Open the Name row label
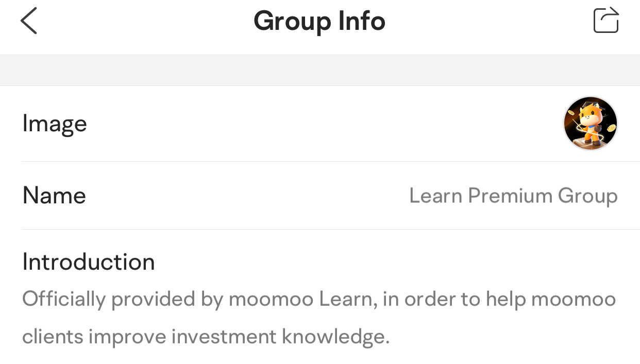 point(54,196)
